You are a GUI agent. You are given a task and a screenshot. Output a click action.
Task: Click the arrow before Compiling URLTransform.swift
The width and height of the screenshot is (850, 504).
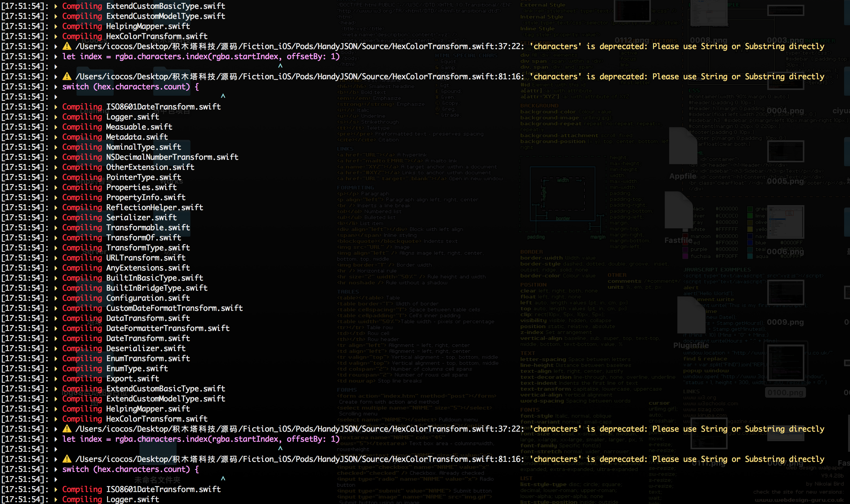coord(56,258)
